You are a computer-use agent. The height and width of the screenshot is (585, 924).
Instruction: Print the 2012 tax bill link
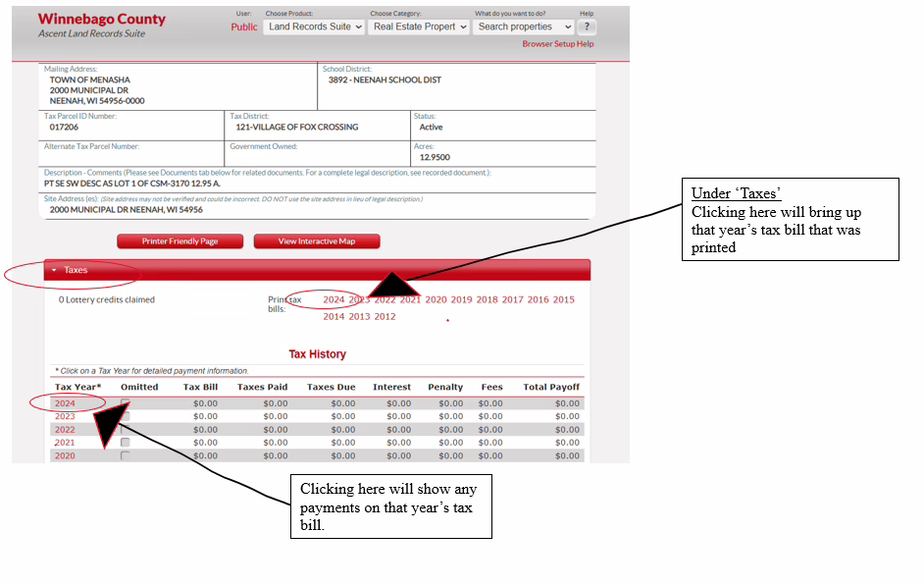click(385, 317)
